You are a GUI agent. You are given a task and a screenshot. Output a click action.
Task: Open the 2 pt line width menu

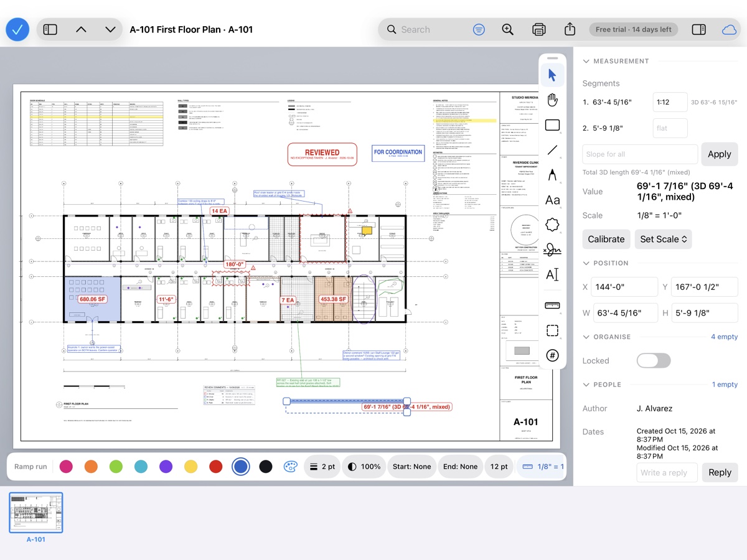(x=322, y=467)
